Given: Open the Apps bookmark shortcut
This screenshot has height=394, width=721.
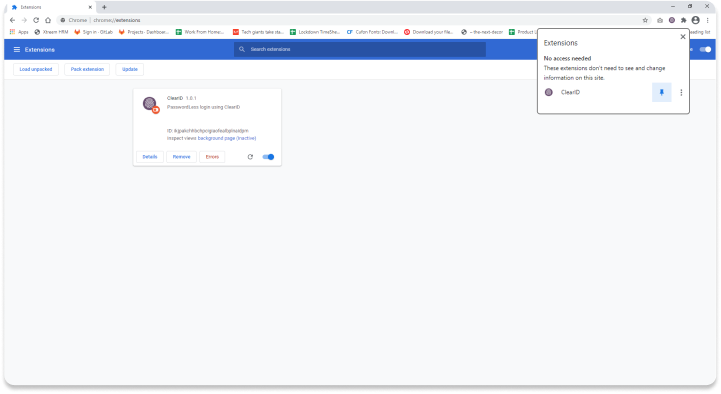Looking at the screenshot, I should [19, 32].
